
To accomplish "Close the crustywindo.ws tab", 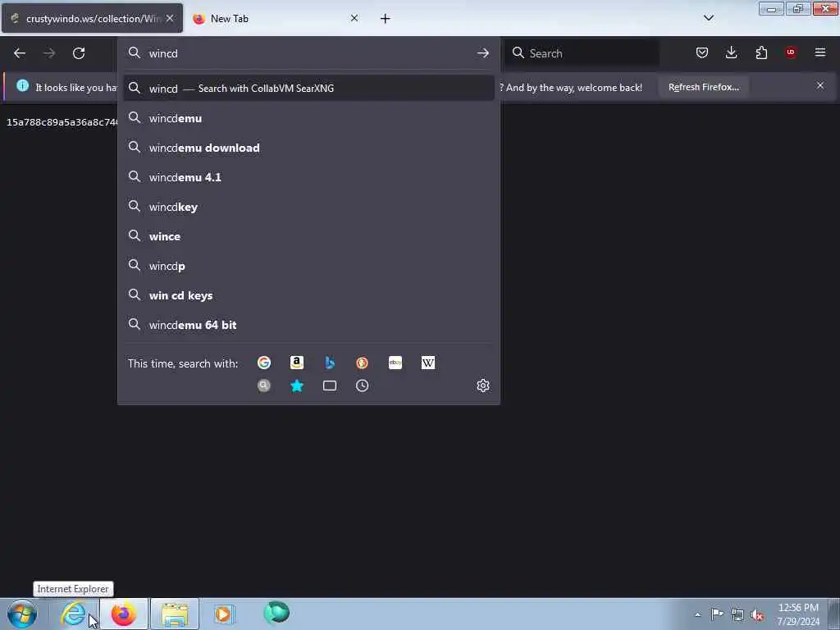I will pyautogui.click(x=170, y=18).
